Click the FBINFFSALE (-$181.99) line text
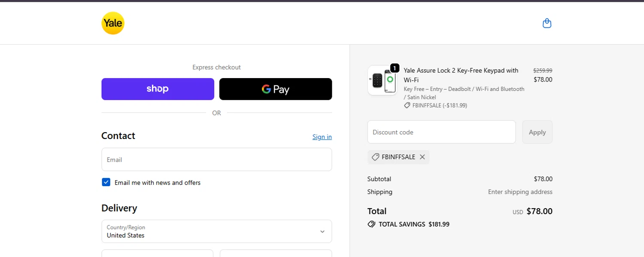 tap(440, 106)
